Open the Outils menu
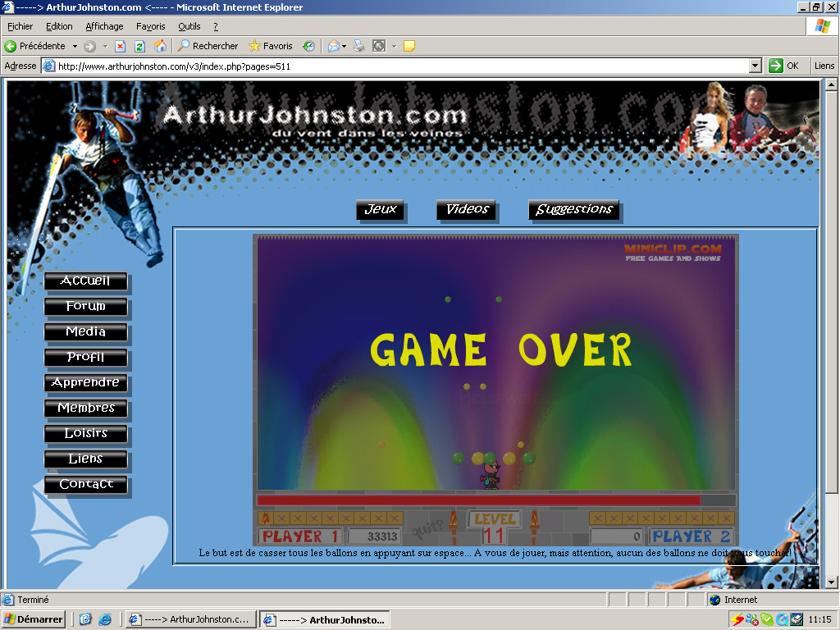Screen dimensions: 840x630 [x=189, y=26]
